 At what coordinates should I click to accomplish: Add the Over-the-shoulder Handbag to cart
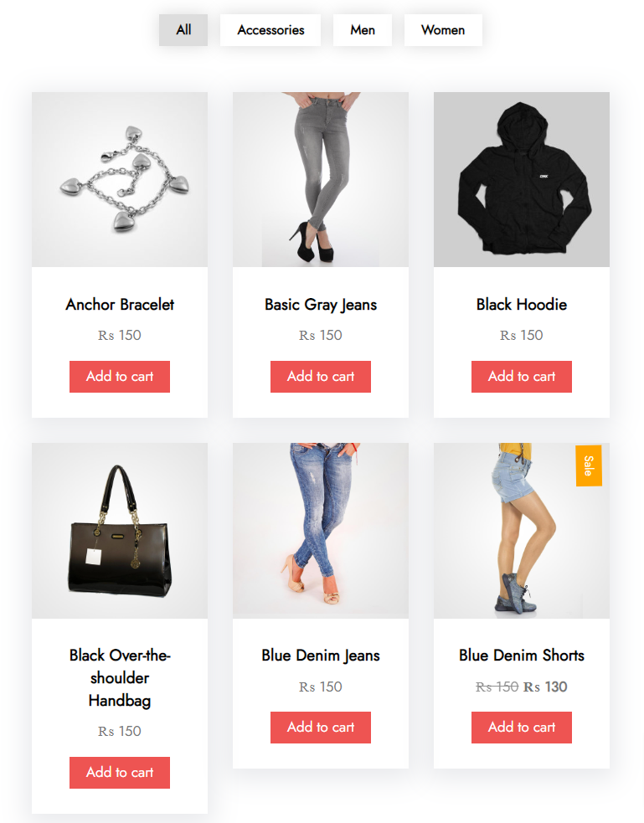(120, 773)
